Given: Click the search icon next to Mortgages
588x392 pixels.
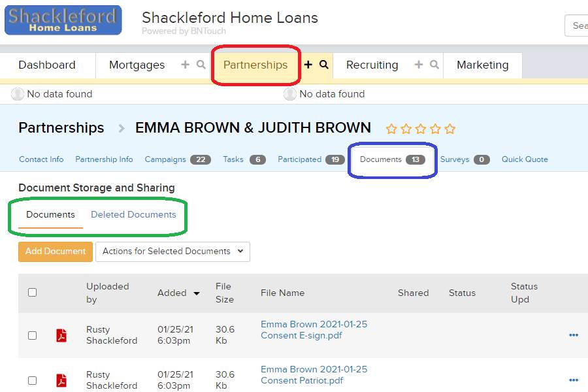Looking at the screenshot, I should [201, 65].
